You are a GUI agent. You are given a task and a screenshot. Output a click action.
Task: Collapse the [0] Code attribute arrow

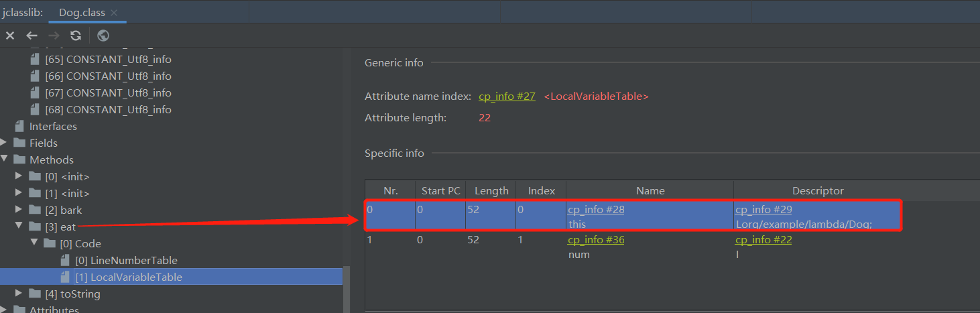(35, 243)
